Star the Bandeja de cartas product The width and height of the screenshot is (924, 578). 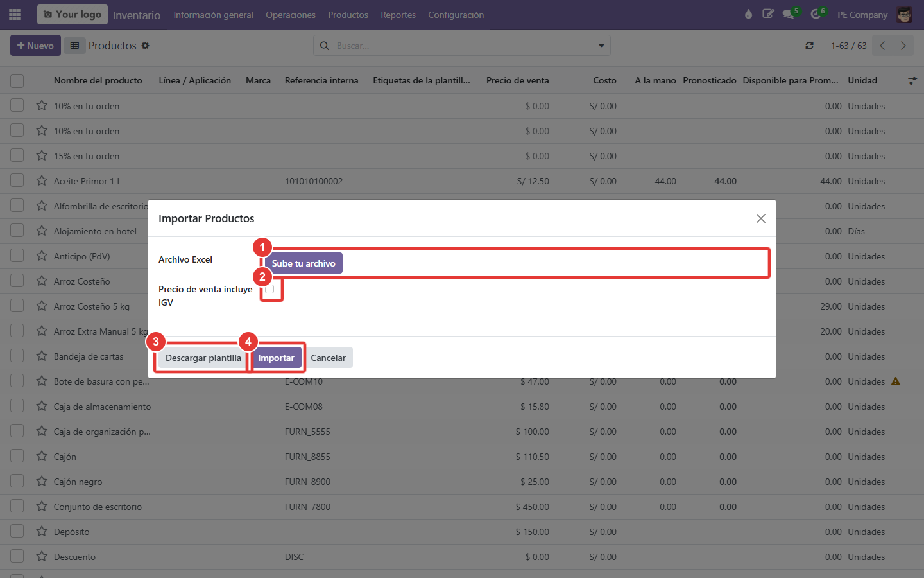[x=42, y=356]
